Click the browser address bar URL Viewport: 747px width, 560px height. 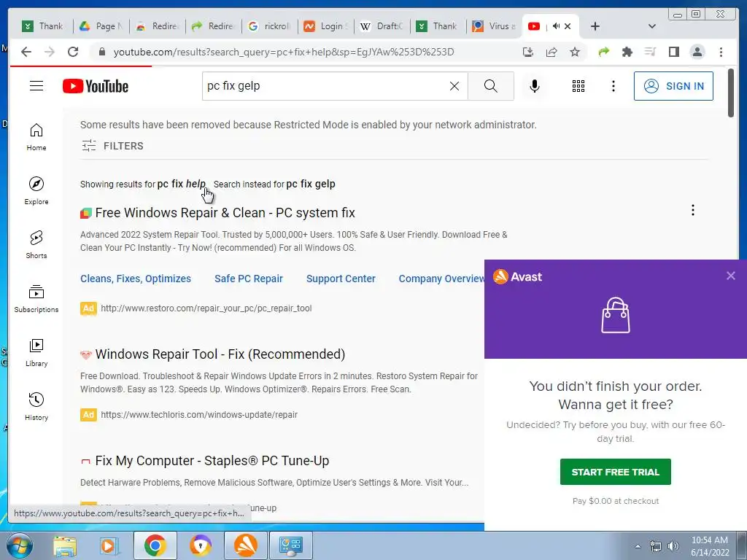[284, 52]
